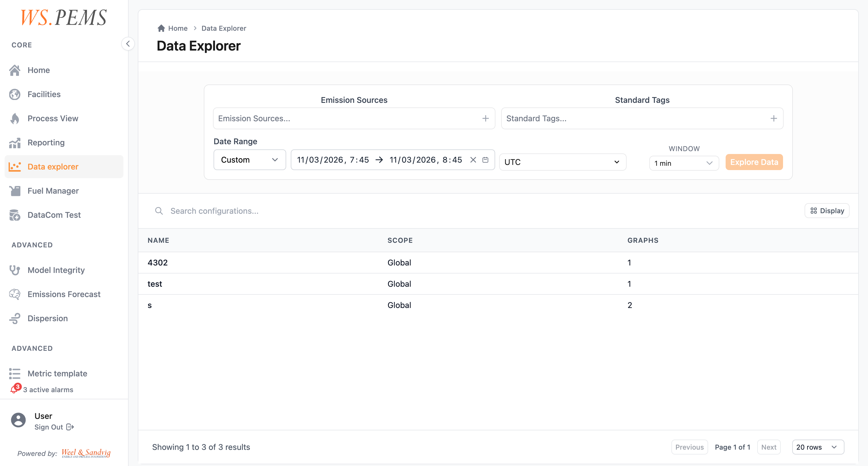Open the s configuration row
This screenshot has height=466, width=868.
tap(498, 305)
